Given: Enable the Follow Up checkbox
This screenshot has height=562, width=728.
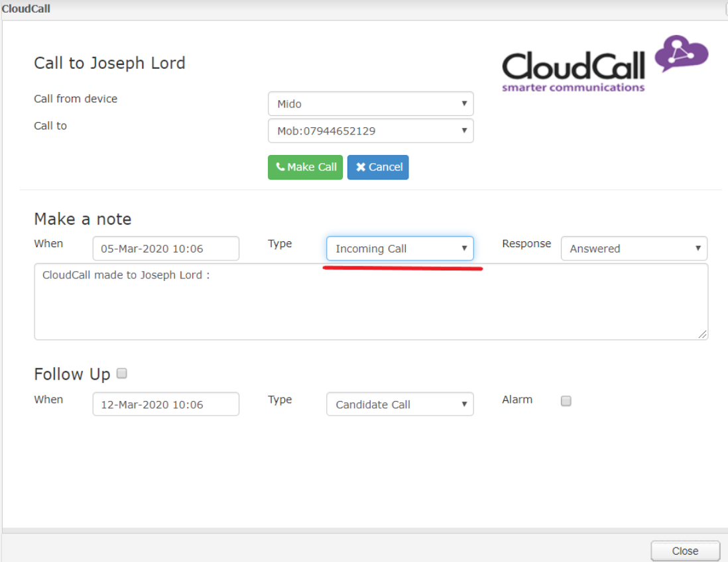Looking at the screenshot, I should click(121, 373).
